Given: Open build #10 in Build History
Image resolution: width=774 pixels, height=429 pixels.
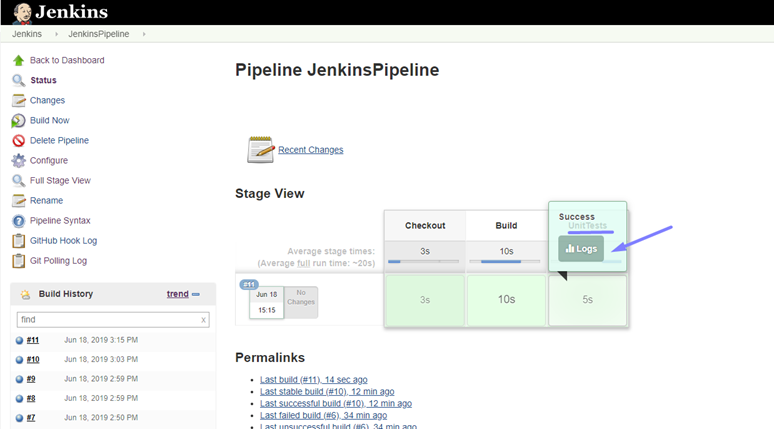Looking at the screenshot, I should [x=33, y=359].
